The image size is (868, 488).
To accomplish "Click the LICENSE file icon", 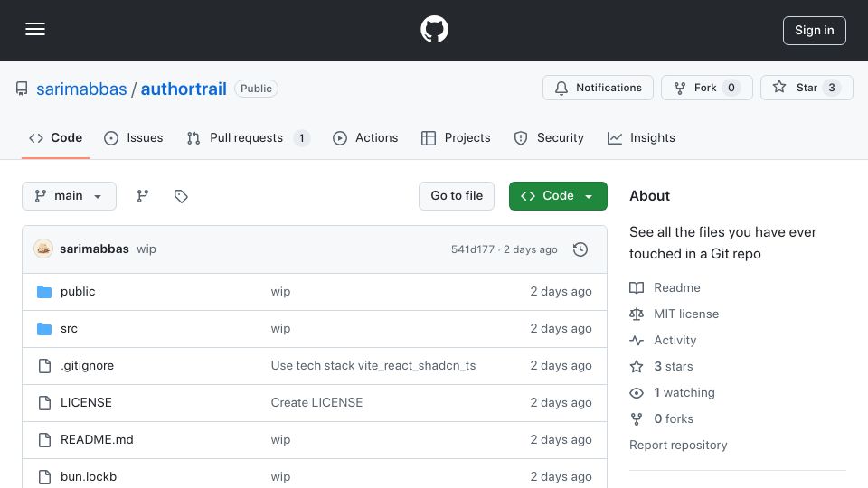I will [x=44, y=403].
